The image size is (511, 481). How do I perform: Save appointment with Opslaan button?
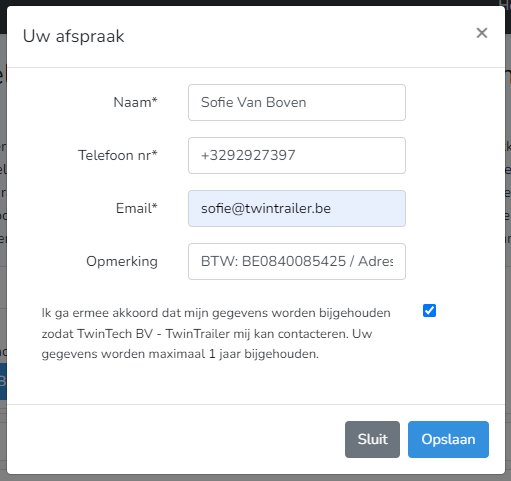448,439
